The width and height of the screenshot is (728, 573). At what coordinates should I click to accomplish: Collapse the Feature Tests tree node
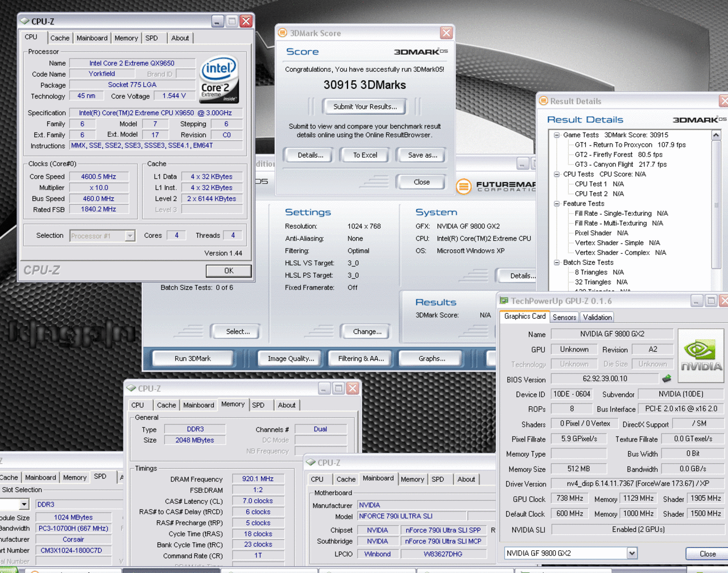click(x=557, y=204)
